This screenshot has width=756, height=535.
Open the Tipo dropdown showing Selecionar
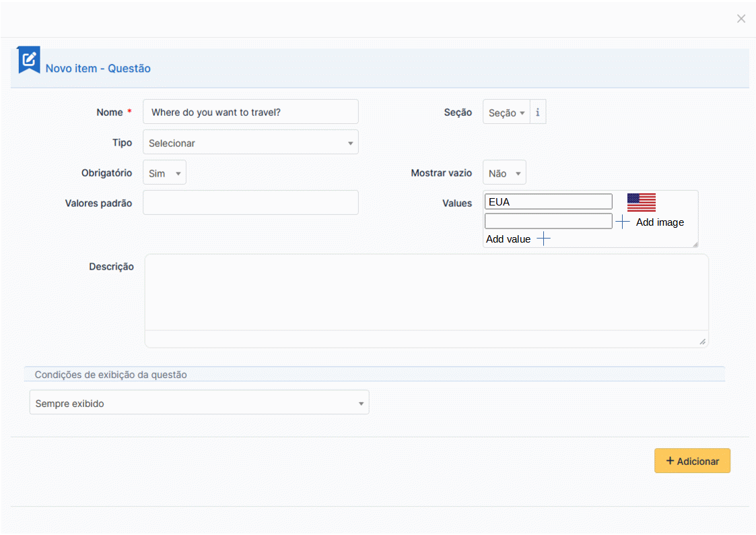click(x=250, y=142)
